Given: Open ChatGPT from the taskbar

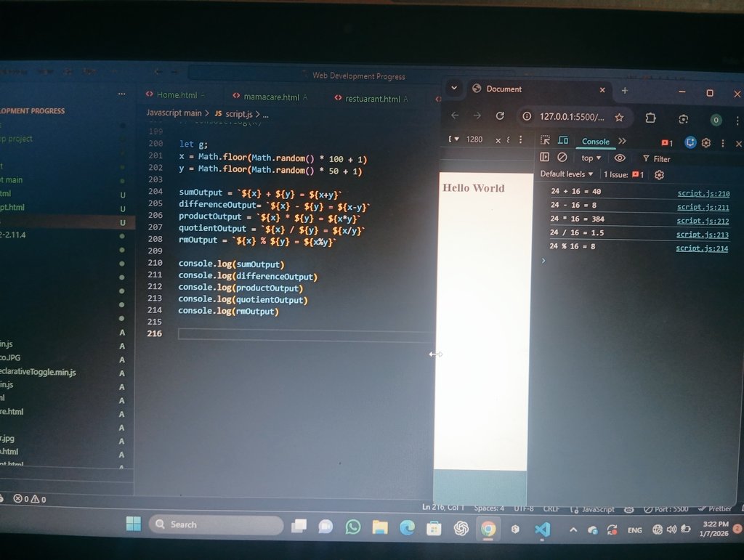Looking at the screenshot, I should 461,528.
